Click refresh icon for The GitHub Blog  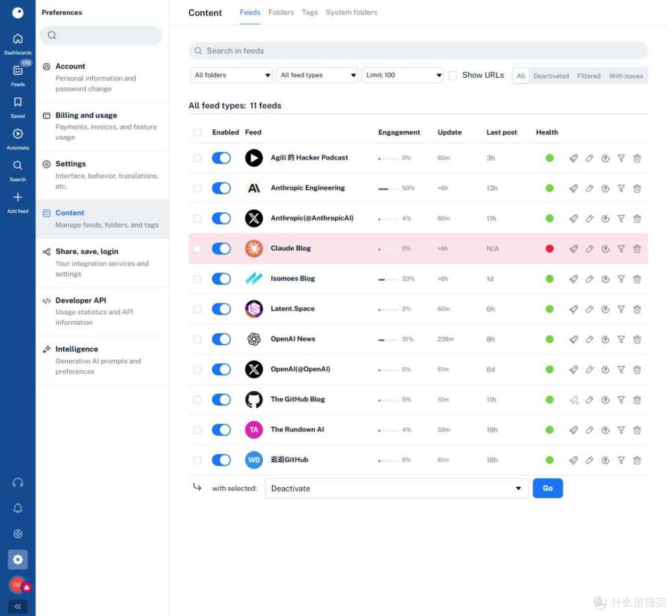click(605, 400)
